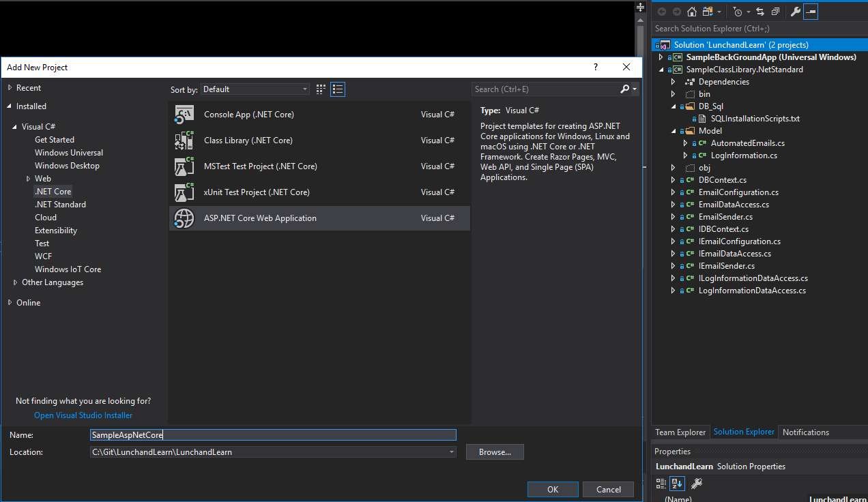
Task: Click the Home icon in Solution Explorer toolbar
Action: (x=692, y=12)
